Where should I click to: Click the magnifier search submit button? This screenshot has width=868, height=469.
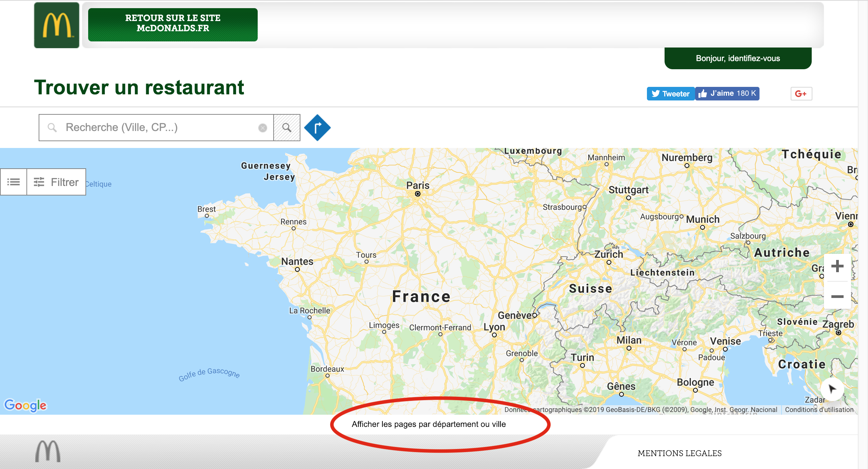click(x=287, y=128)
